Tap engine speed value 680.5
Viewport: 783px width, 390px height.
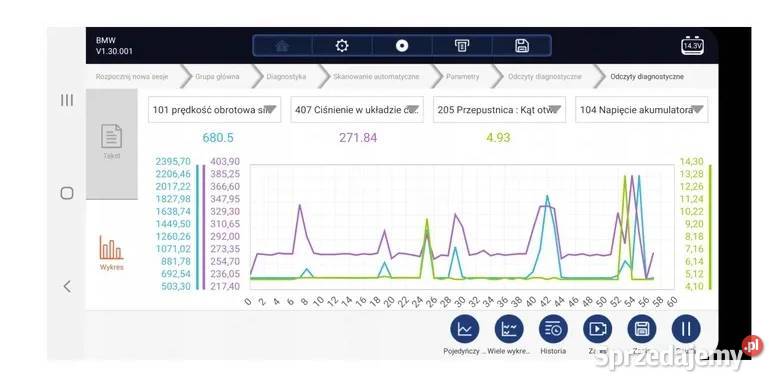pyautogui.click(x=218, y=138)
